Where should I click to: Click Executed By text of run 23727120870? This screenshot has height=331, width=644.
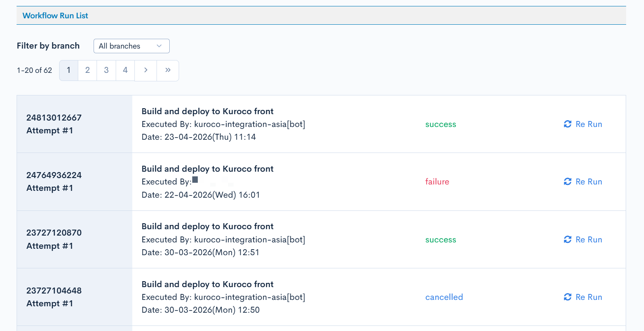coord(223,239)
